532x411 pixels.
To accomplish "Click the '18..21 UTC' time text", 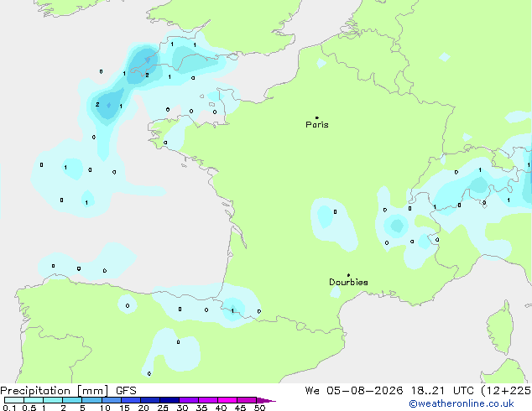I will click(x=442, y=391).
